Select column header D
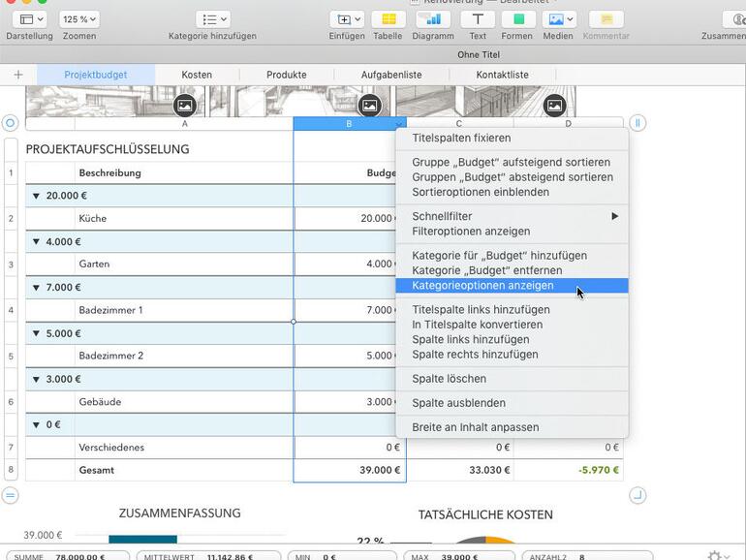 (x=568, y=124)
